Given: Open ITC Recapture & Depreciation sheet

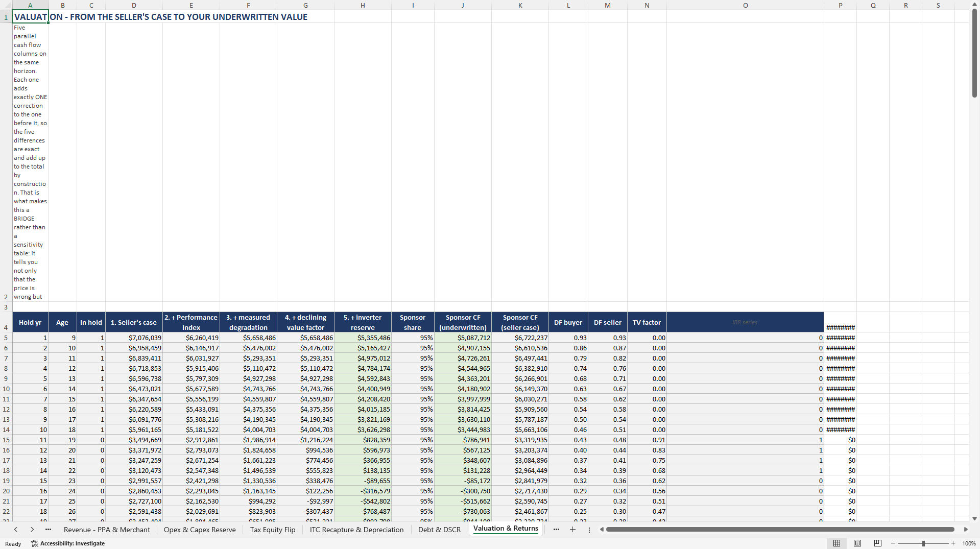Looking at the screenshot, I should tap(356, 530).
